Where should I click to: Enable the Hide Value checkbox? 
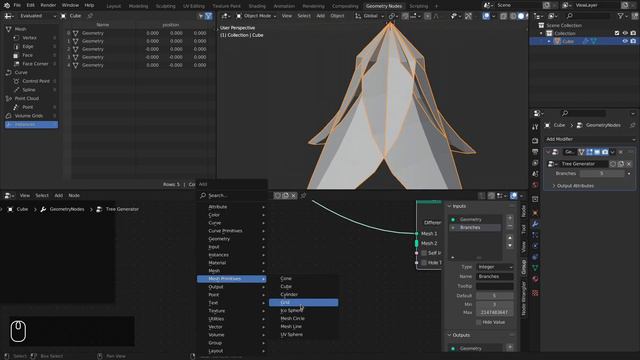pos(478,322)
